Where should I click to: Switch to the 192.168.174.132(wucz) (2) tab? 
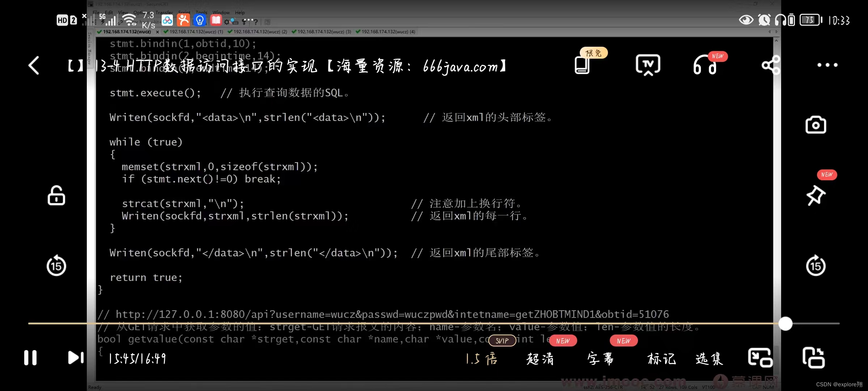click(x=258, y=32)
